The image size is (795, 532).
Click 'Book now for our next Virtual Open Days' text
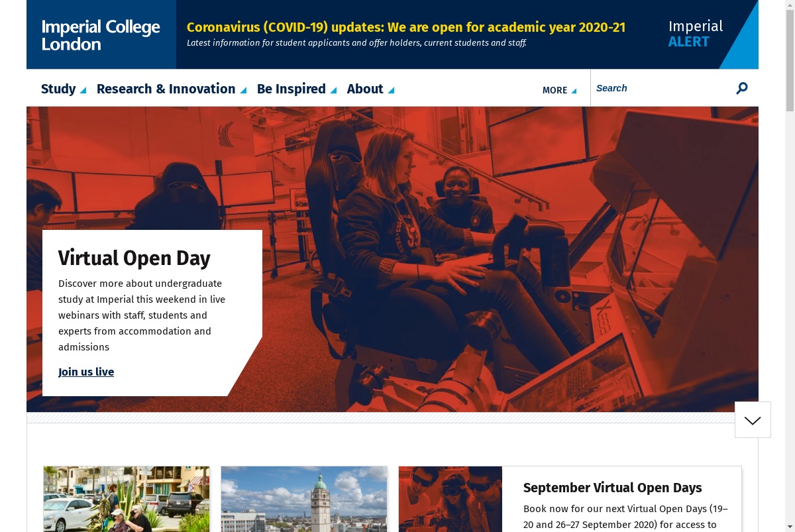pos(626,517)
